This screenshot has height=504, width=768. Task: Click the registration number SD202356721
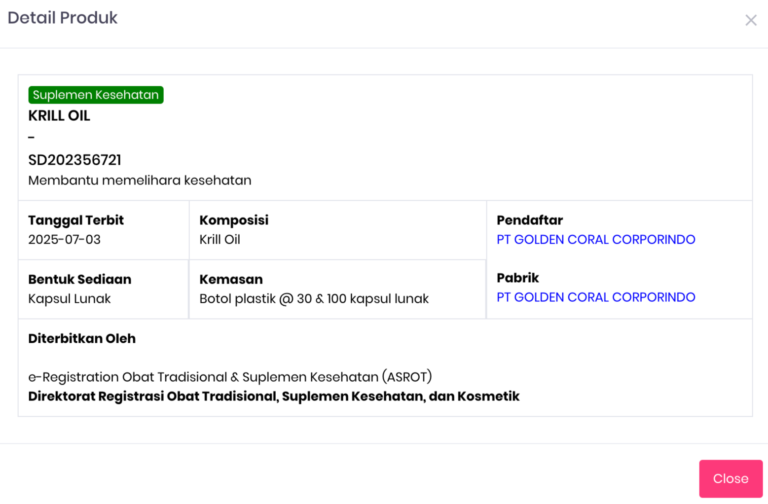pyautogui.click(x=75, y=160)
